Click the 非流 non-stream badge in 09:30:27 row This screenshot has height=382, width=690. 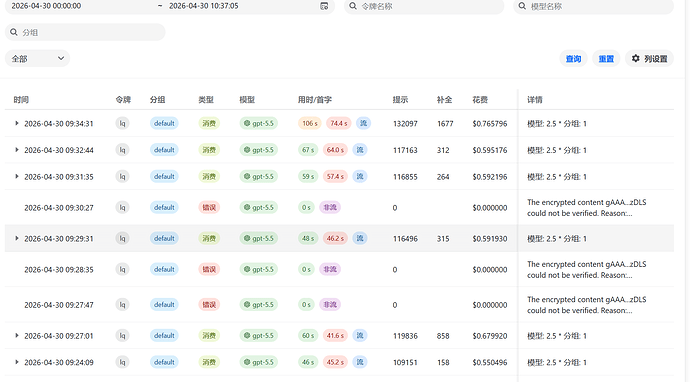click(330, 207)
